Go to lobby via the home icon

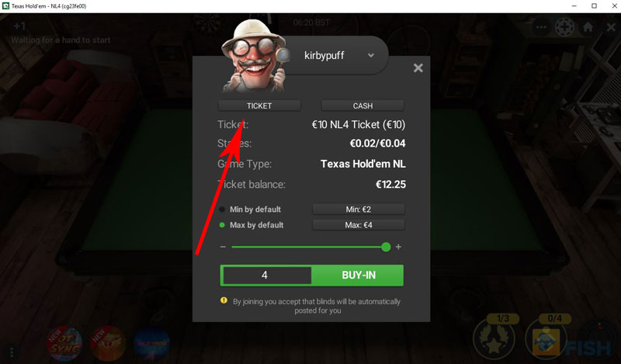[x=588, y=27]
